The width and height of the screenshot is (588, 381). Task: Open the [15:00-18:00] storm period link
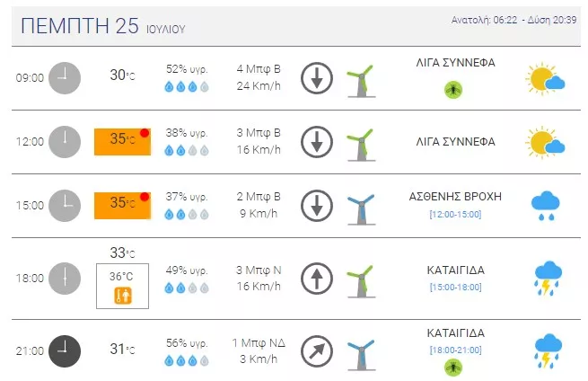tap(455, 288)
